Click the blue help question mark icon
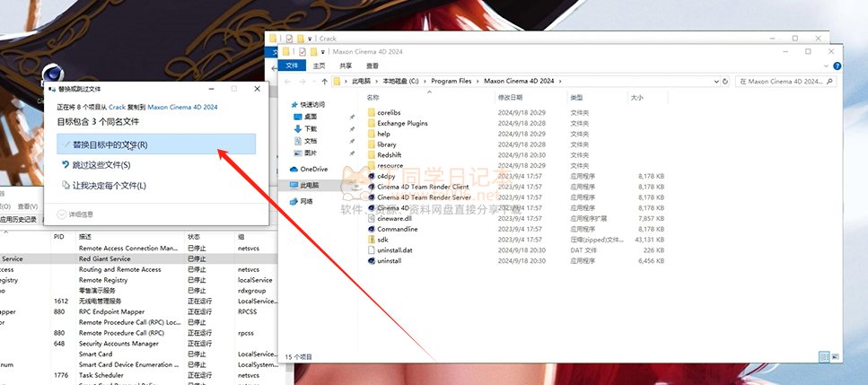Viewport: 868px width, 385px height. pos(837,66)
